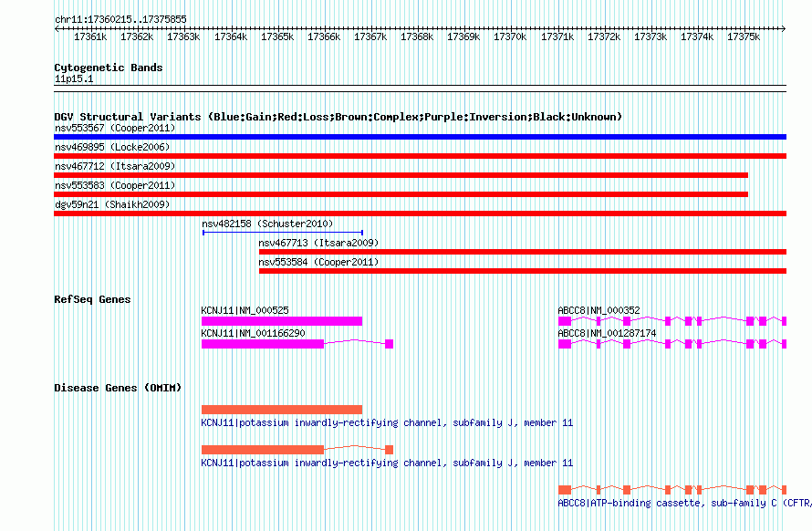Click the KCNJ11|NM_000525 magenta gene bar
Viewport: 812px width, 531px height.
tap(282, 321)
